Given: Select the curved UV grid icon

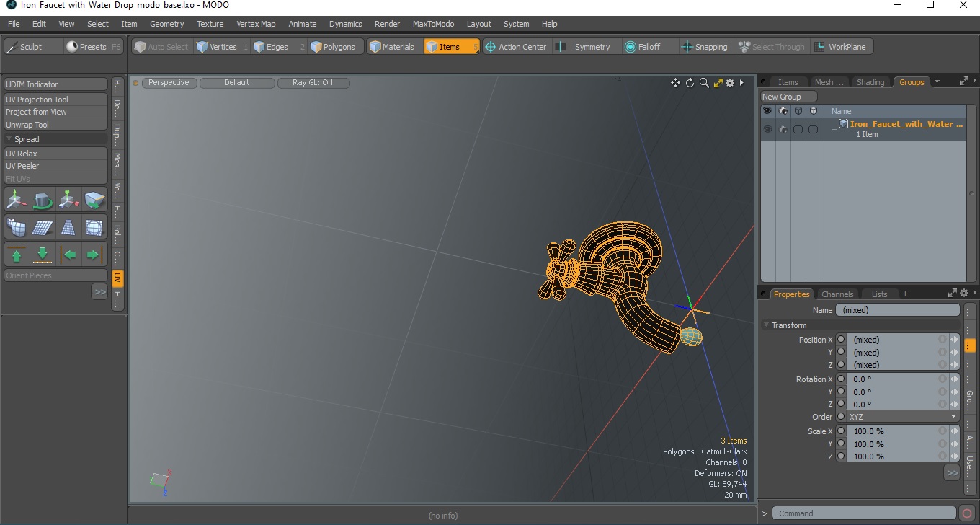Looking at the screenshot, I should pos(17,228).
